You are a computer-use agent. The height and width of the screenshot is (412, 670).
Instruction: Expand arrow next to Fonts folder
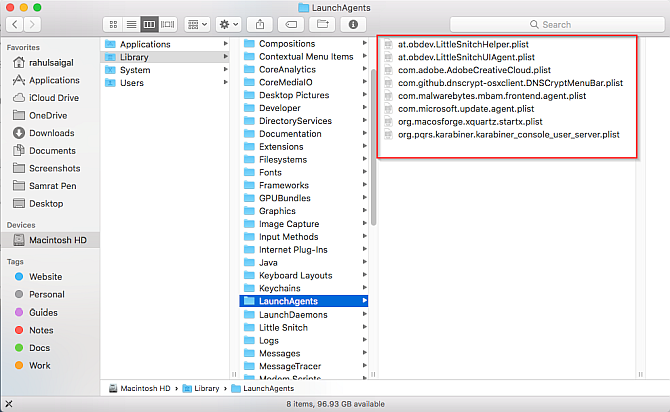(364, 172)
